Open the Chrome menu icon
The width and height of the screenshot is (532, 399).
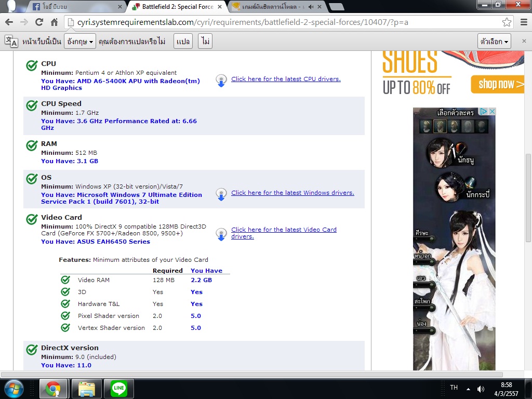[524, 22]
